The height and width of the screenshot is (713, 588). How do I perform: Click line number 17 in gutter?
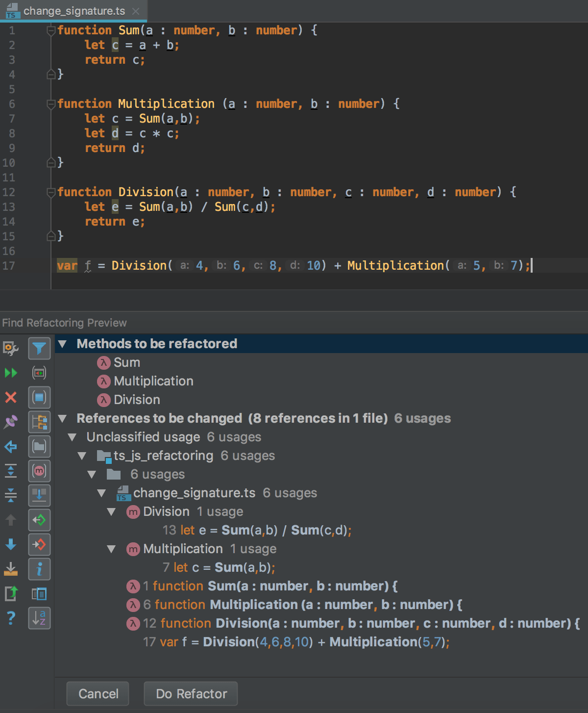tap(9, 266)
